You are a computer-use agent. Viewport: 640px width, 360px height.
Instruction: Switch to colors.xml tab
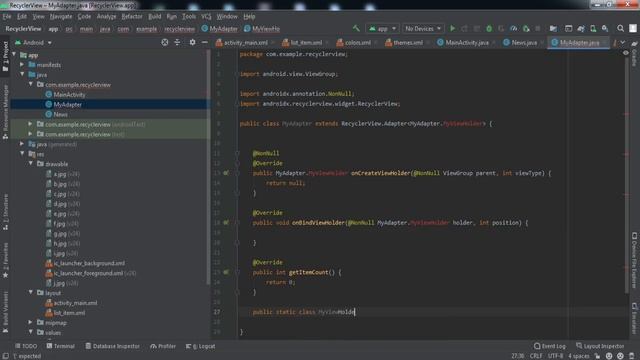click(x=357, y=42)
